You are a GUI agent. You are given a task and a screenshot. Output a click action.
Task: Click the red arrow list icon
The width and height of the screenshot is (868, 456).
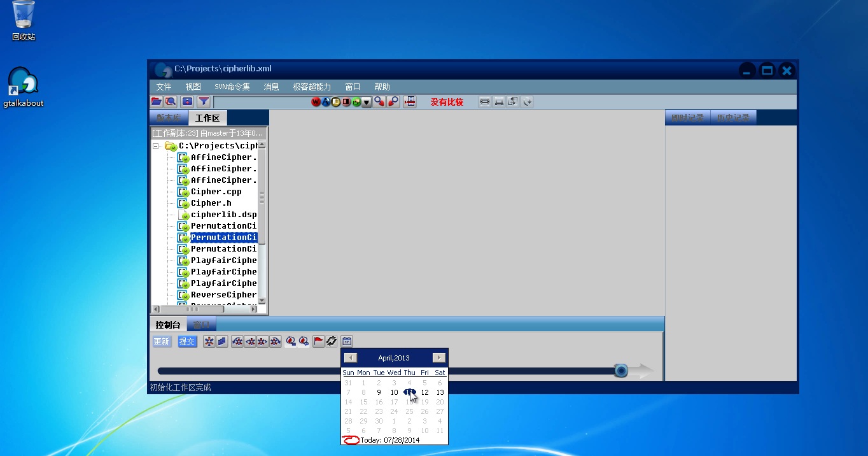[409, 101]
